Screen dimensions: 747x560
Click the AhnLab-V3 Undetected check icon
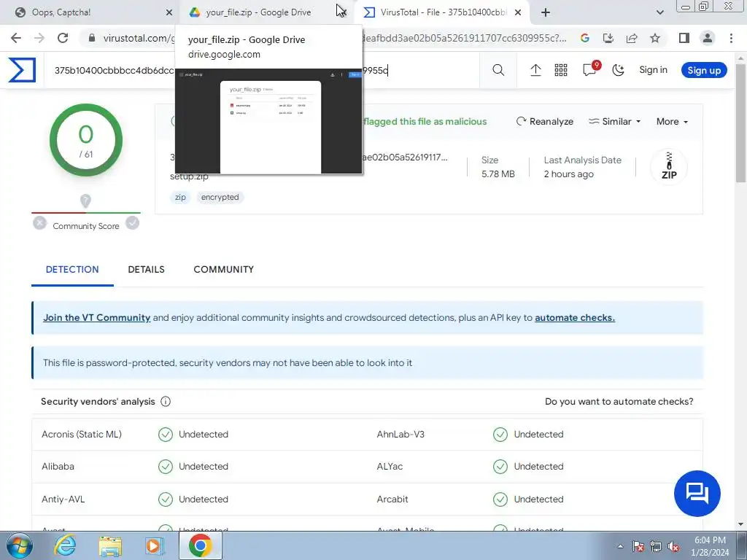[x=500, y=435]
